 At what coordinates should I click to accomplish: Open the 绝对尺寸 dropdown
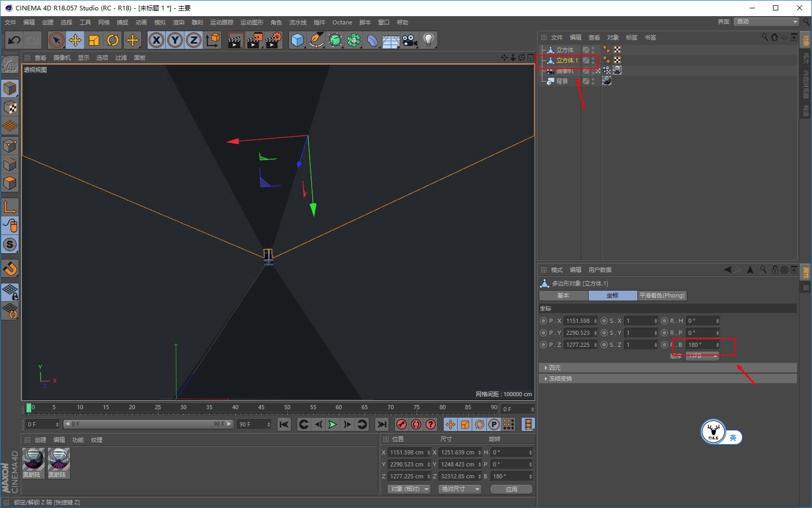tap(460, 489)
